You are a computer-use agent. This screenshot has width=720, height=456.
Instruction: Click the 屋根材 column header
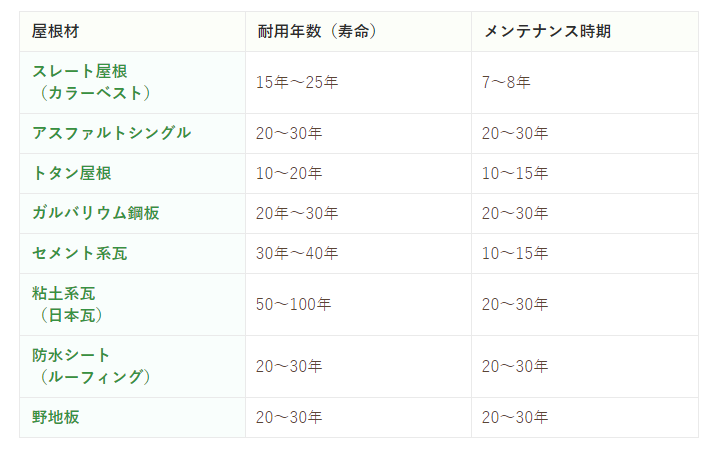coord(55,31)
